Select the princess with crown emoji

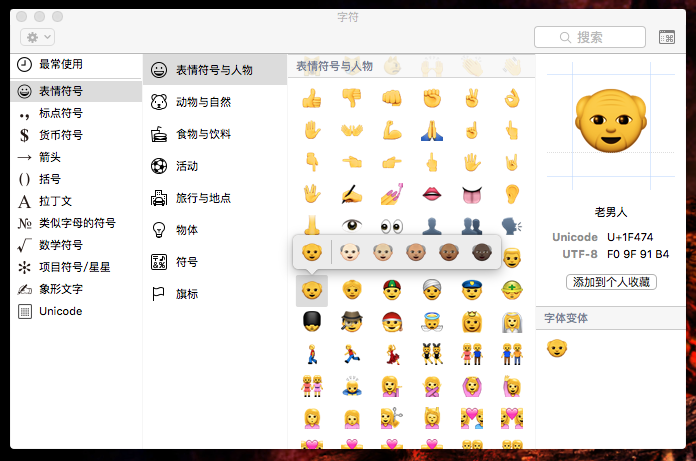tap(472, 322)
